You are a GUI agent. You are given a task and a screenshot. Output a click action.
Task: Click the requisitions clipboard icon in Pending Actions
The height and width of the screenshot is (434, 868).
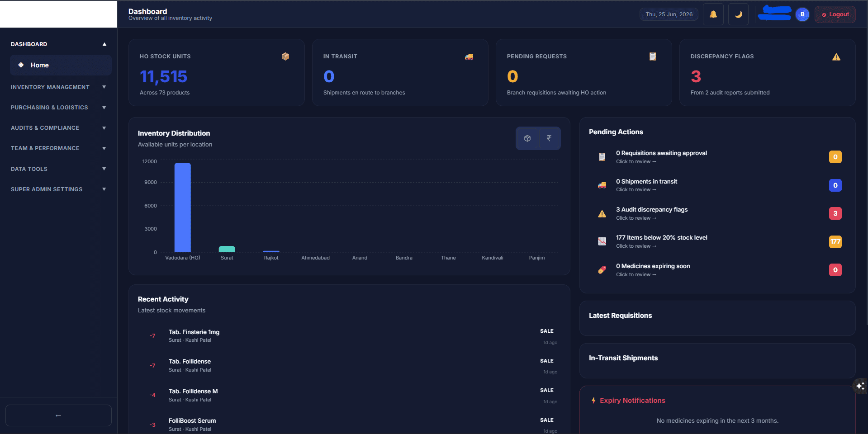point(602,157)
